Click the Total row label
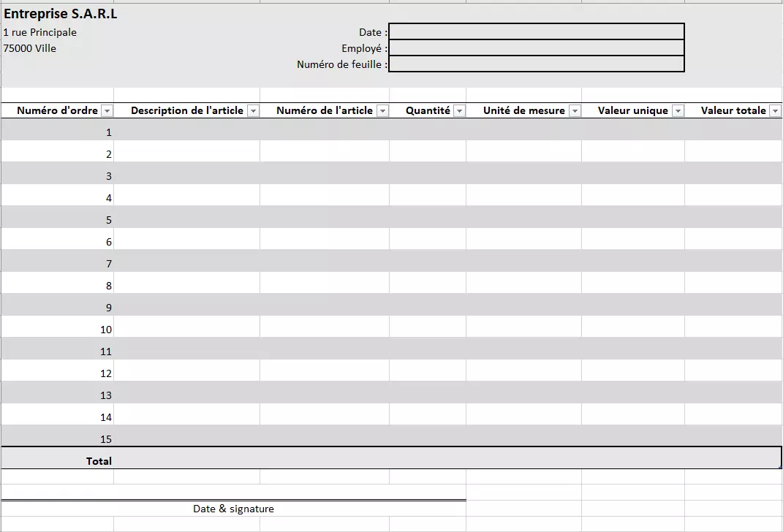 (x=101, y=460)
